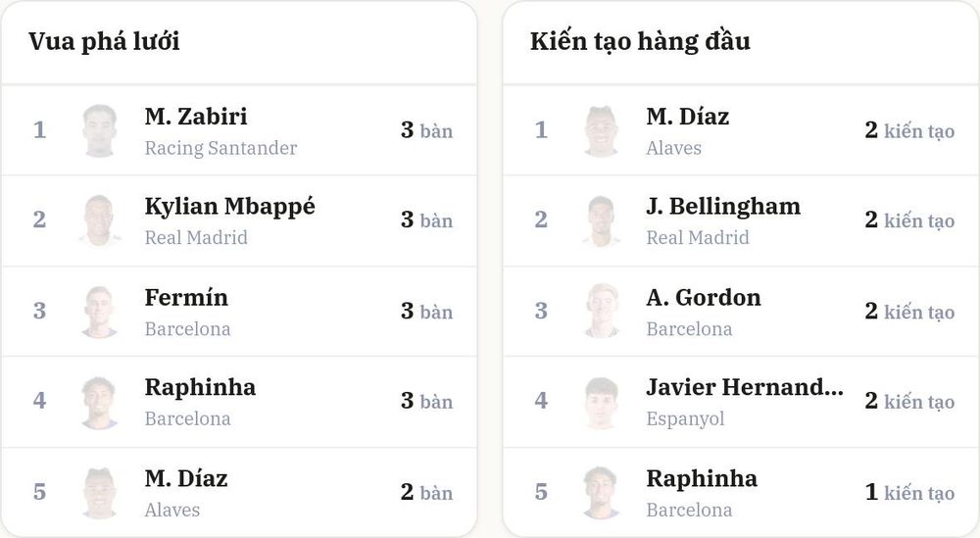Click M. Zabiri's player photo
The height and width of the screenshot is (538, 980).
tap(99, 130)
